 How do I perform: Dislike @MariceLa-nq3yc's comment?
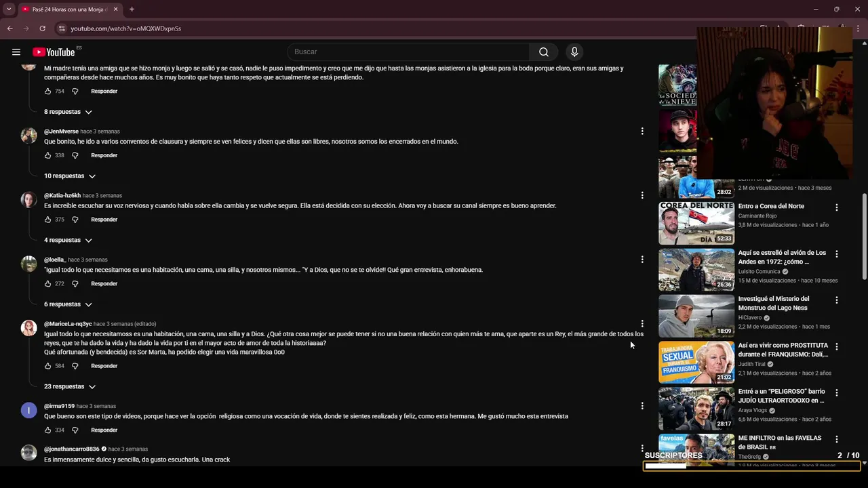pyautogui.click(x=75, y=366)
